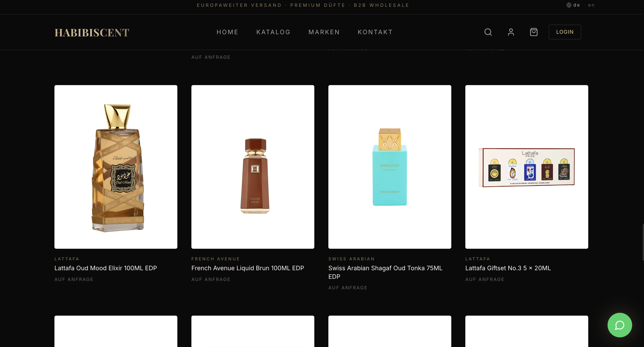Click LATTAFA brand label above Oud Mood Elixir

point(67,259)
